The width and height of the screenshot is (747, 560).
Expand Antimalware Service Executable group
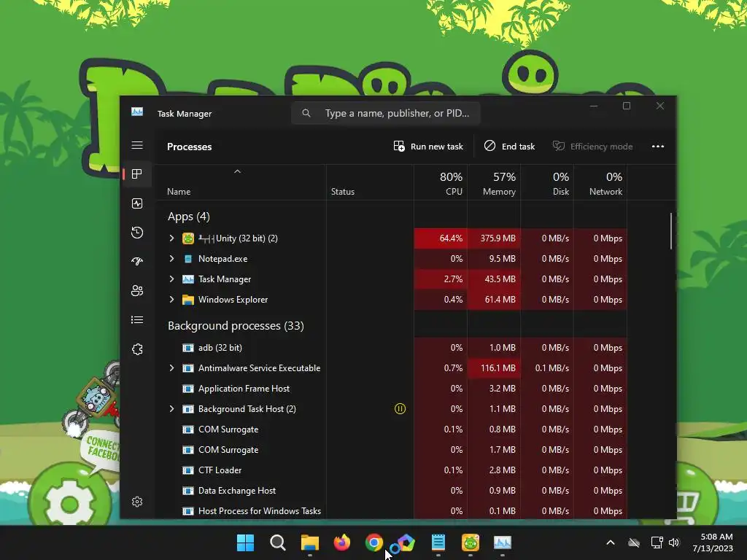(x=172, y=368)
